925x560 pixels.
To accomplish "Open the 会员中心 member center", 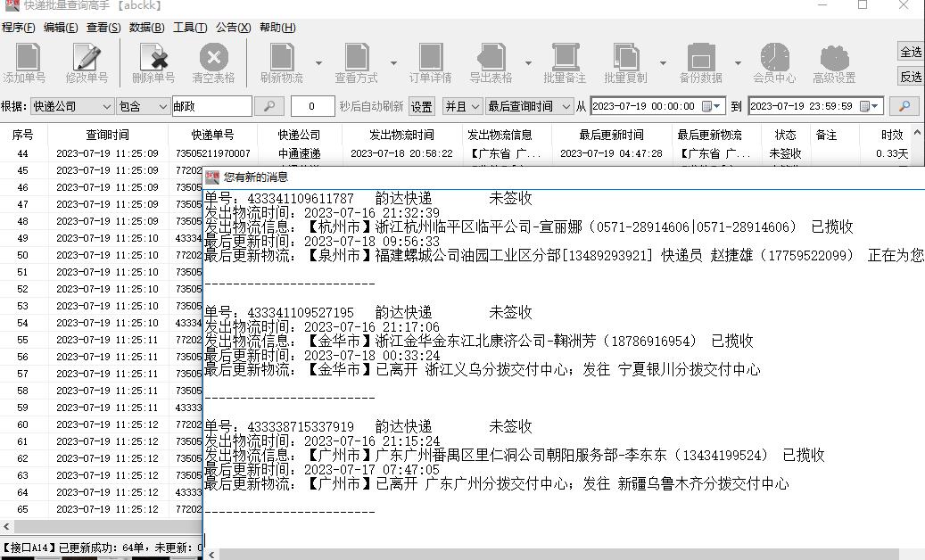I will point(774,61).
